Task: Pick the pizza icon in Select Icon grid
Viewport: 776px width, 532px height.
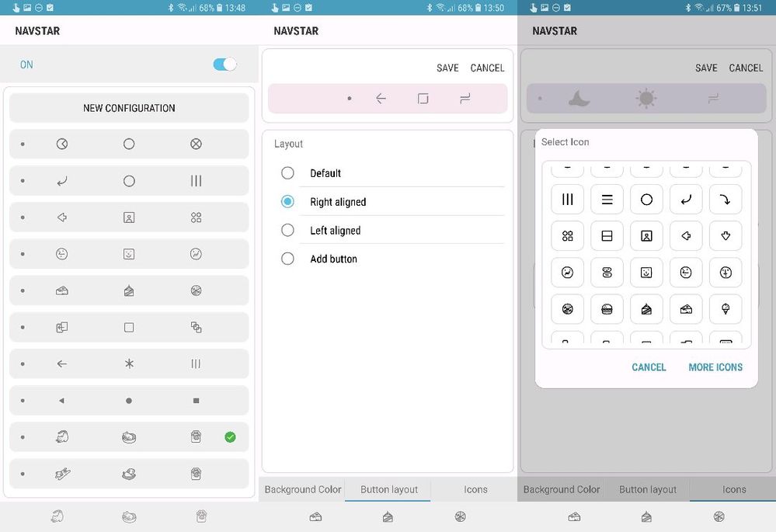Action: [567, 309]
